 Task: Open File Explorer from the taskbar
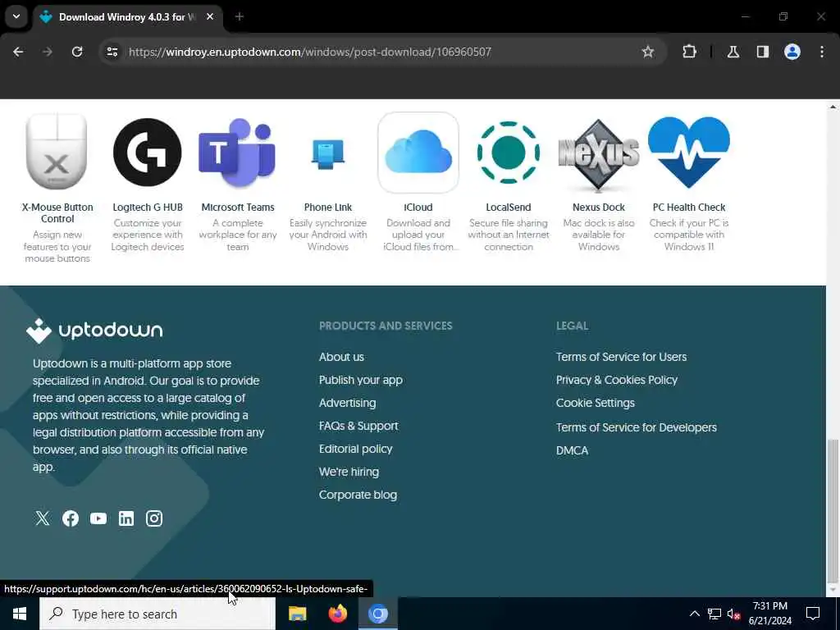pos(297,614)
